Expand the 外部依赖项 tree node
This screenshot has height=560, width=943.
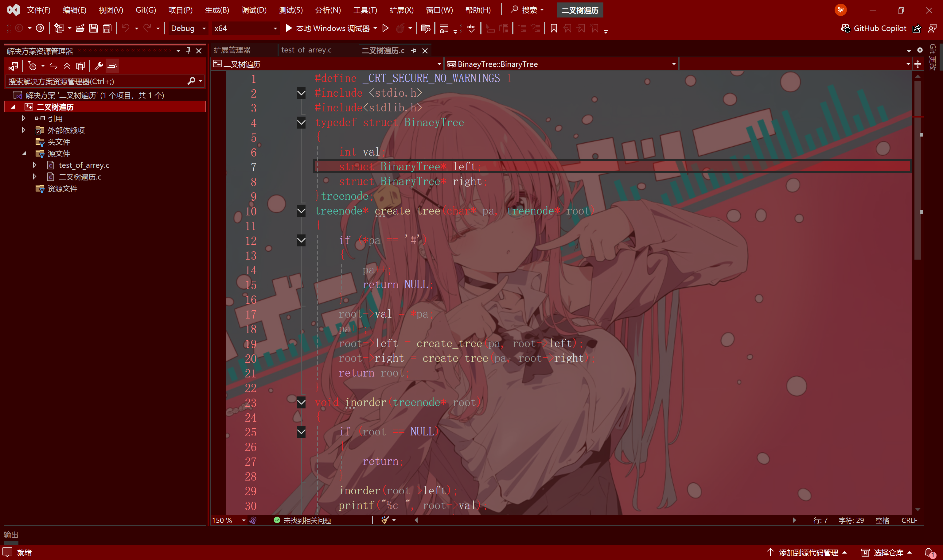point(23,130)
